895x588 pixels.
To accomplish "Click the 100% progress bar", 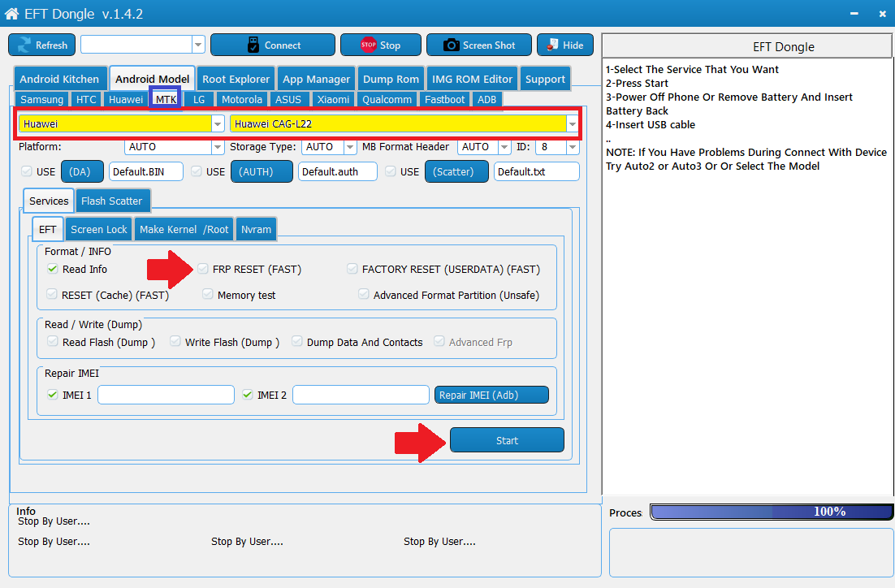I will click(772, 512).
